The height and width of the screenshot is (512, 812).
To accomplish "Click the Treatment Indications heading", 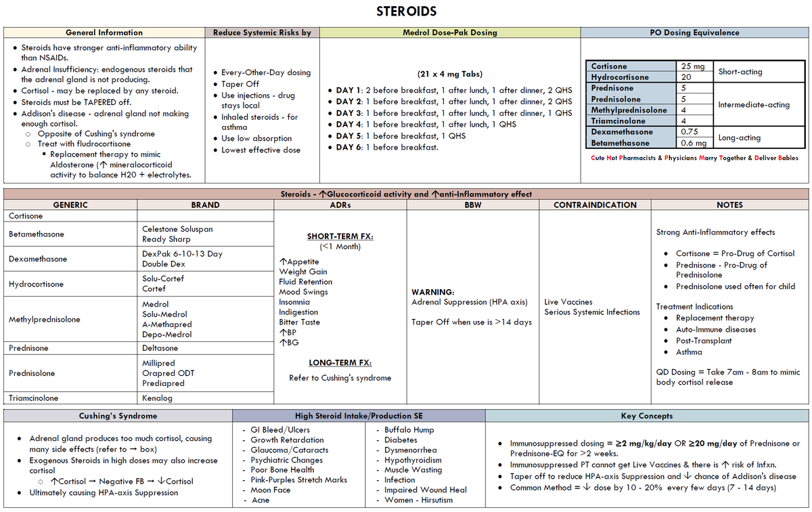I will [694, 307].
